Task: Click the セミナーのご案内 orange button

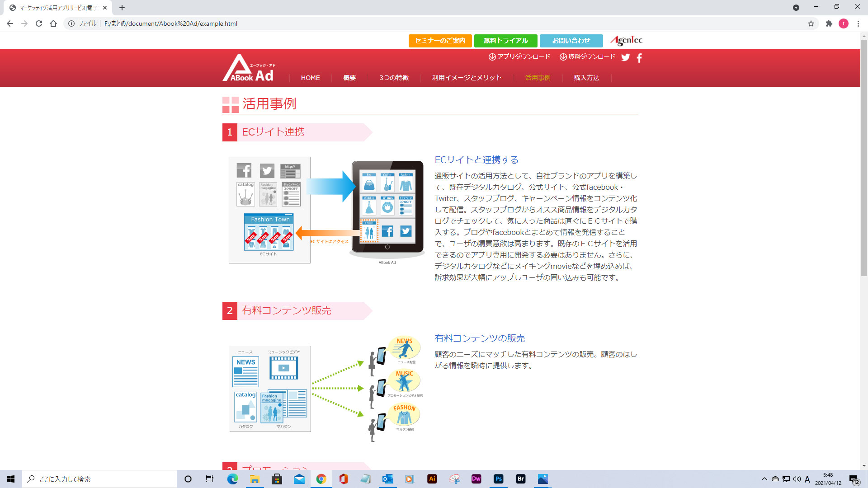Action: coord(440,41)
